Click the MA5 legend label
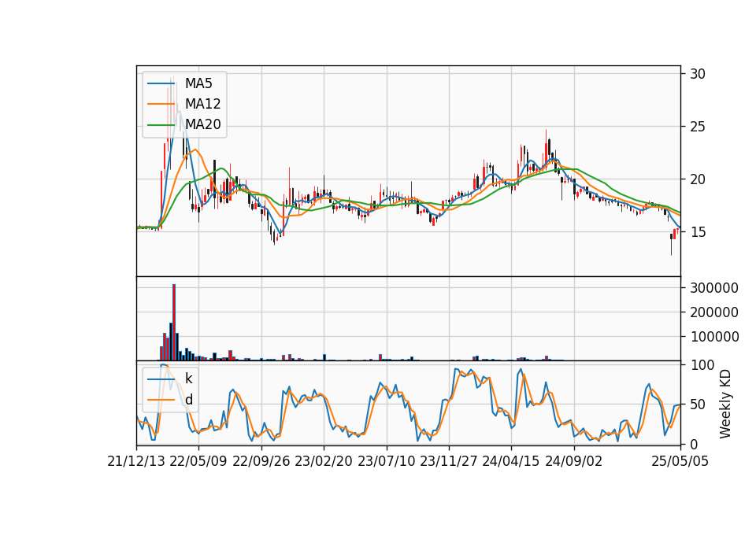 click(x=198, y=83)
